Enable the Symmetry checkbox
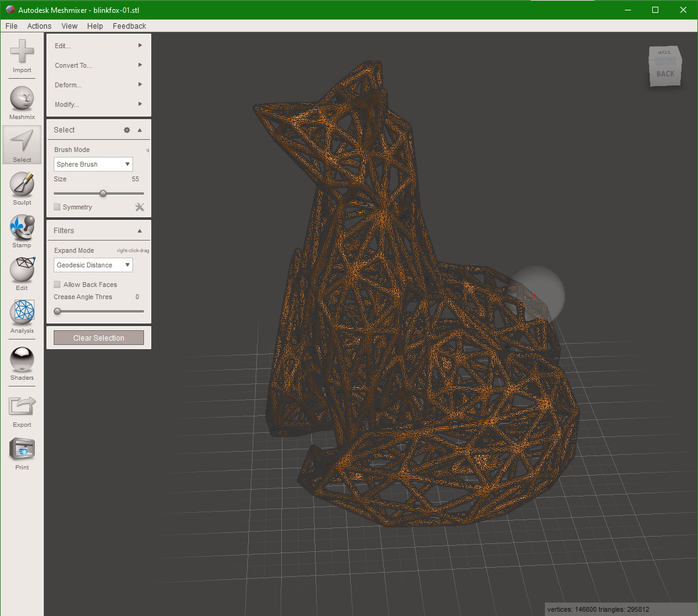Image resolution: width=698 pixels, height=616 pixels. pos(57,207)
